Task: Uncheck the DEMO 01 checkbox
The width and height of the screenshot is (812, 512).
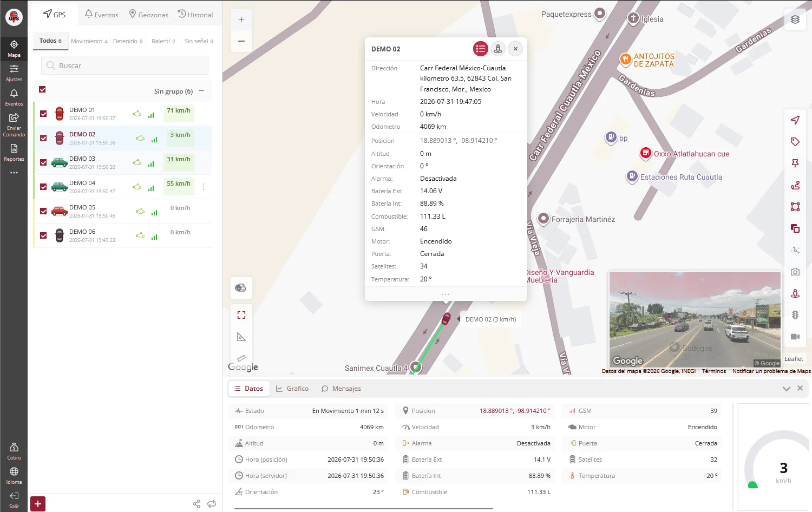Action: [43, 114]
